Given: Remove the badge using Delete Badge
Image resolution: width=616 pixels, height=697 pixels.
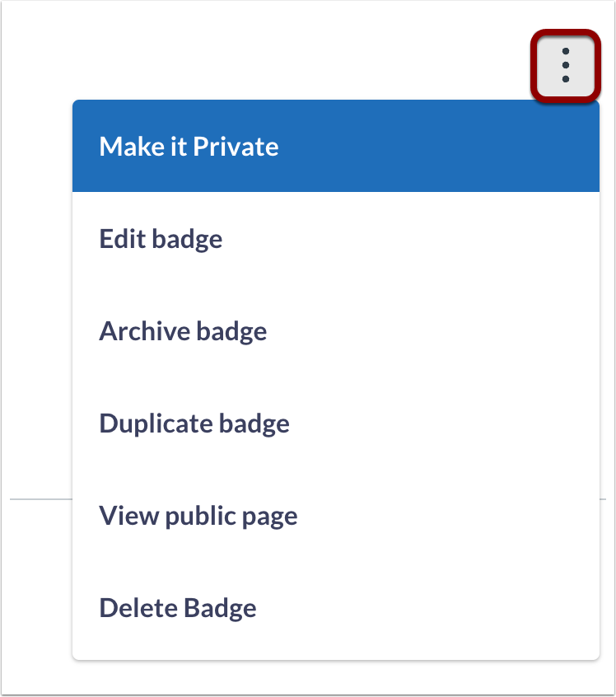Looking at the screenshot, I should (177, 607).
